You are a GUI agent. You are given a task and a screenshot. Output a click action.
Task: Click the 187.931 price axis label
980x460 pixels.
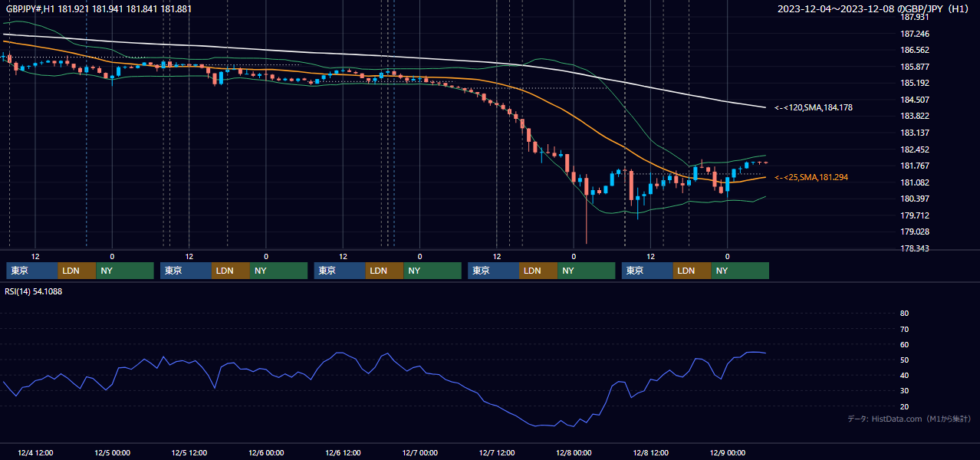pyautogui.click(x=915, y=17)
